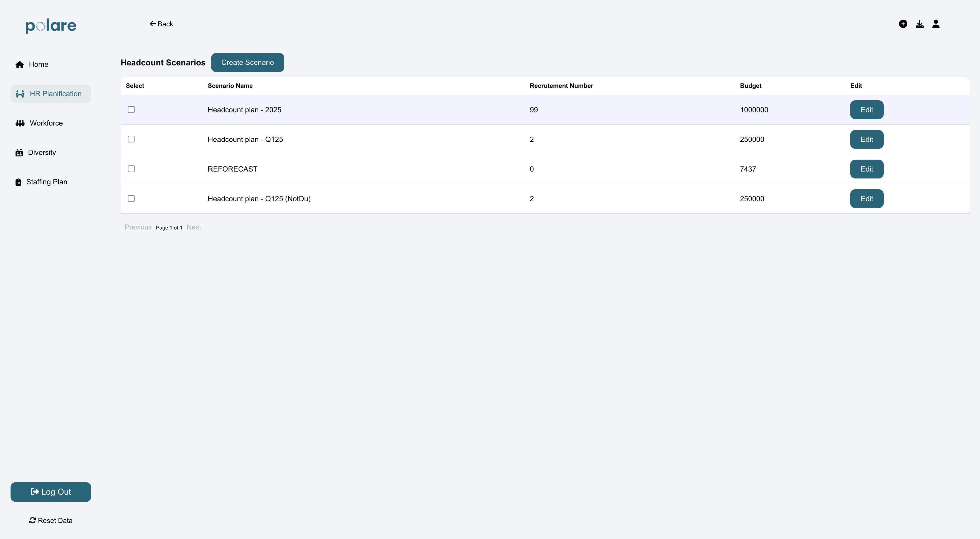Click the Back arrow link
The width and height of the screenshot is (980, 539).
coord(161,24)
